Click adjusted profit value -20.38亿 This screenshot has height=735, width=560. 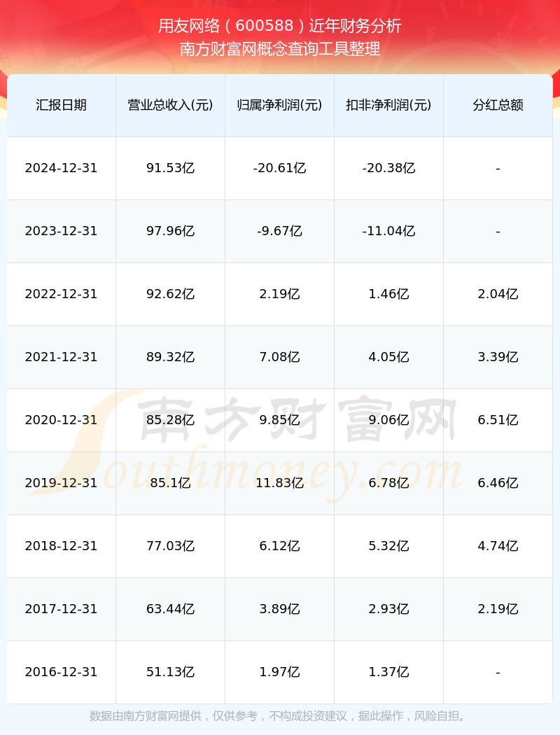388,168
